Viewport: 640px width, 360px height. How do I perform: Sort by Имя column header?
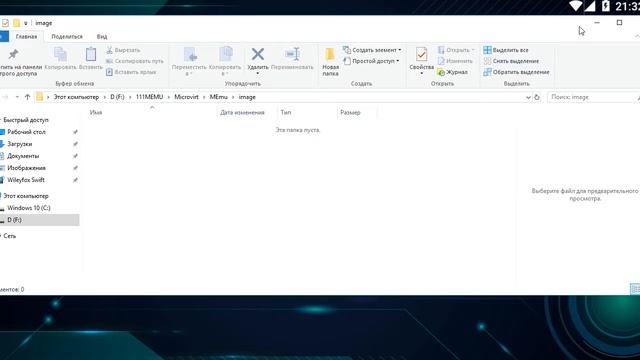coord(96,113)
